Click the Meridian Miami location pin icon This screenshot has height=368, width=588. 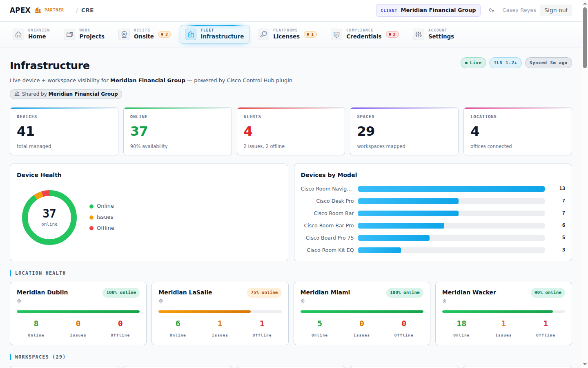coord(303,301)
